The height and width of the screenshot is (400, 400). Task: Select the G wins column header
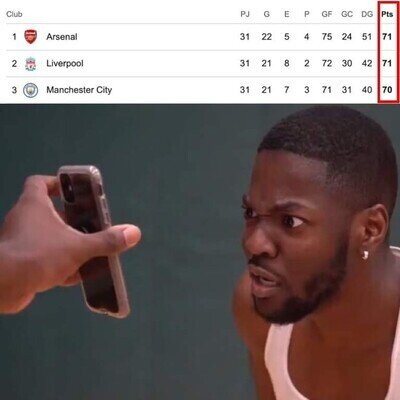pyautogui.click(x=267, y=14)
